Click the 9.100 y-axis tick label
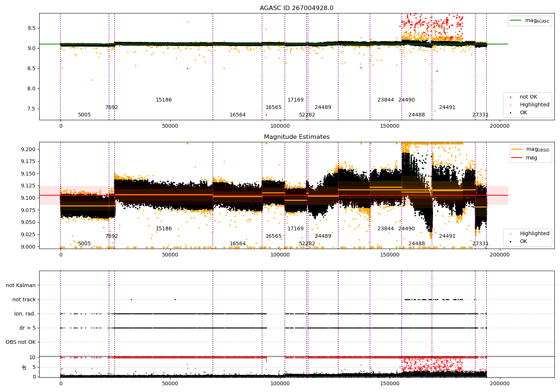 point(28,198)
